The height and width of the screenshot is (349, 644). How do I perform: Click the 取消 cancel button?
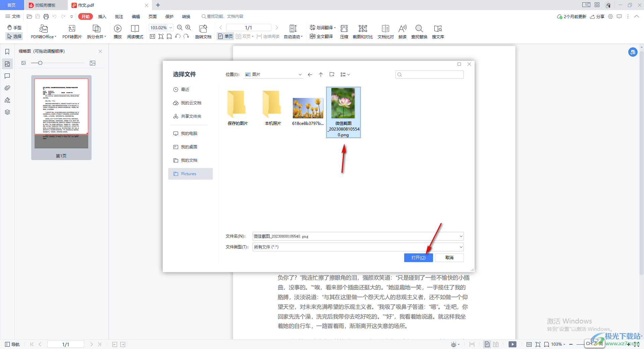449,257
